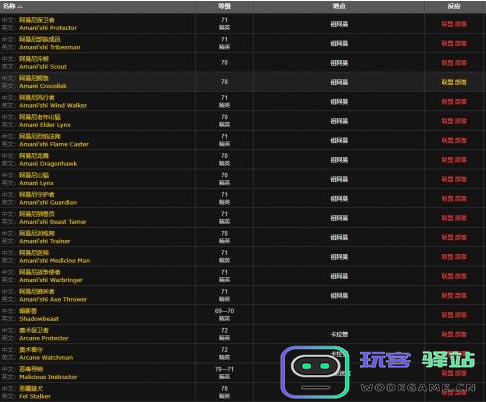Viewport: 486px width, 402px height.
Task: Click level 70 in the Amani Crocolisk row
Action: click(224, 82)
